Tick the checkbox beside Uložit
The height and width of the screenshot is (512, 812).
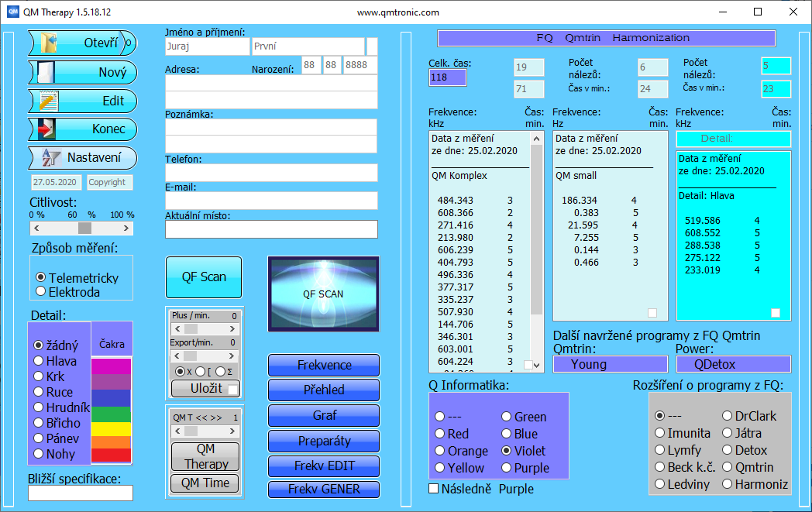point(233,390)
